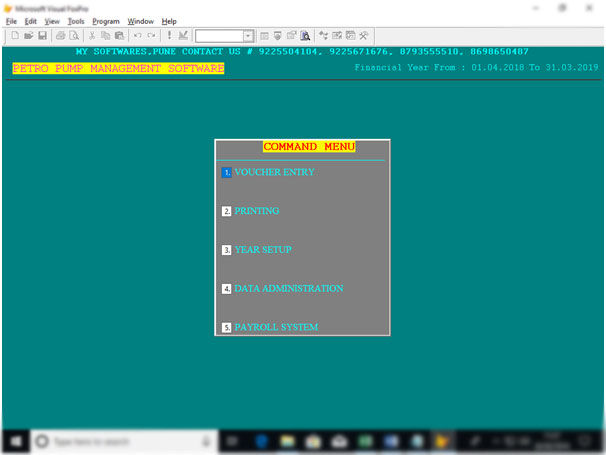Open the File menu

pos(11,21)
